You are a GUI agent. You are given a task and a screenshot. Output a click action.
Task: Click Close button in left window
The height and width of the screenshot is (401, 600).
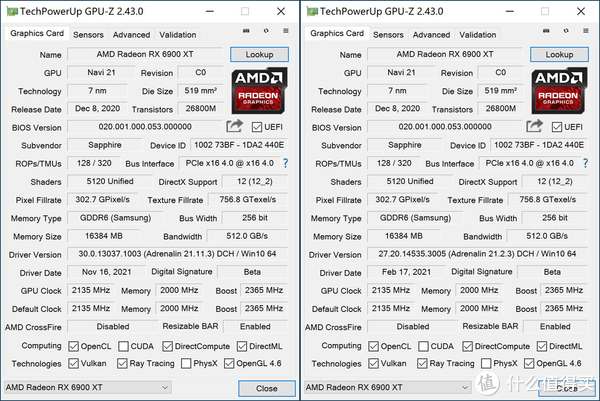[267, 388]
